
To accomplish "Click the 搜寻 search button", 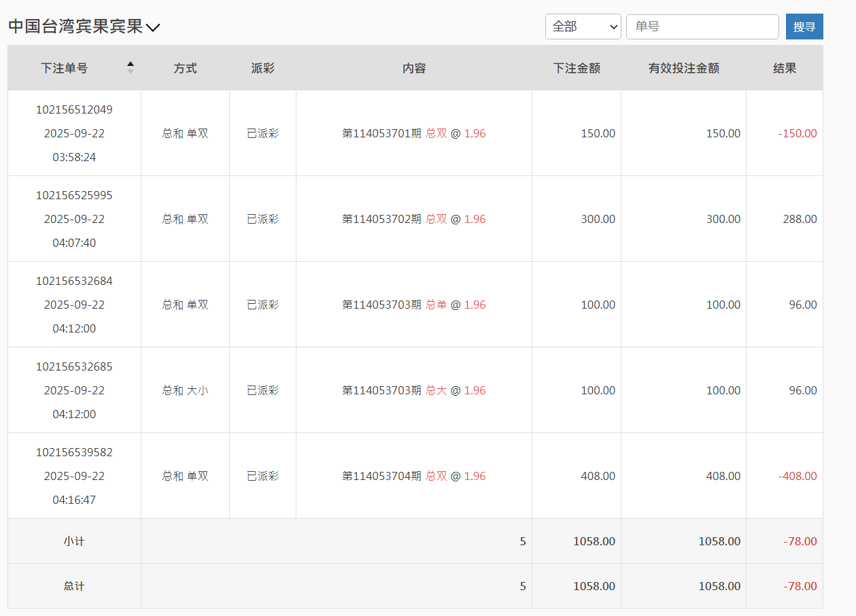I will (804, 27).
